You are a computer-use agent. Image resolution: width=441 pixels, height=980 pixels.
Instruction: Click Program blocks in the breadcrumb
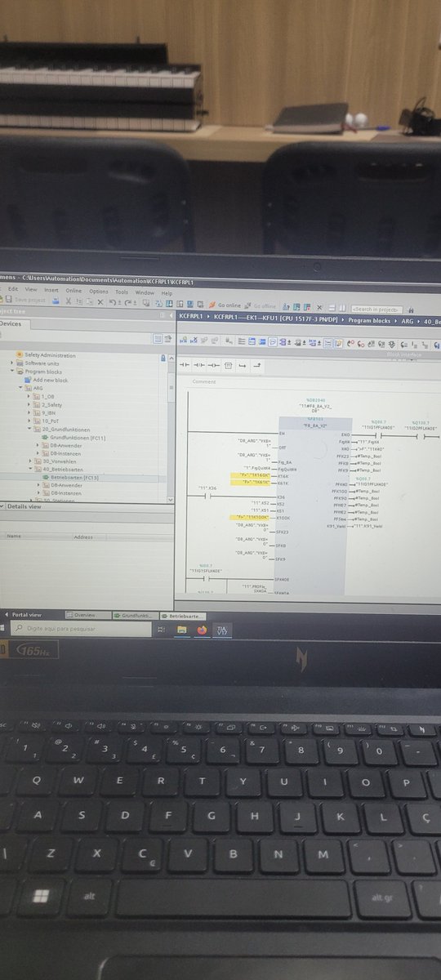tap(369, 322)
